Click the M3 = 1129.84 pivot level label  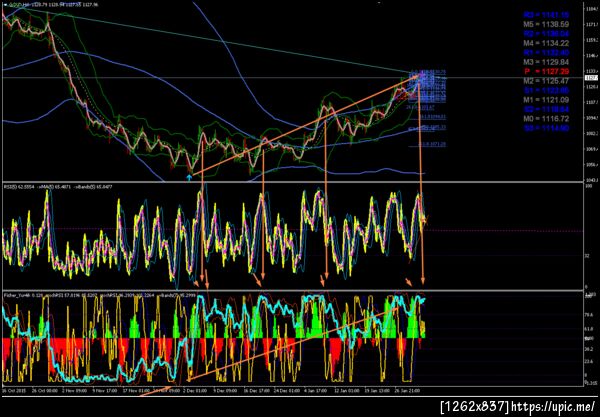click(546, 62)
